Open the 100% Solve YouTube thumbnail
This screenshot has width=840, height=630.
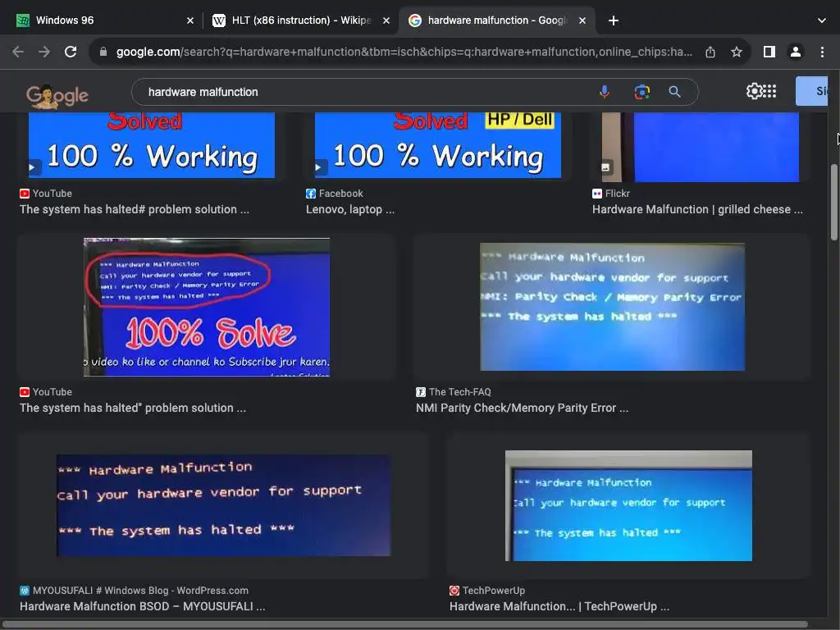click(x=206, y=307)
